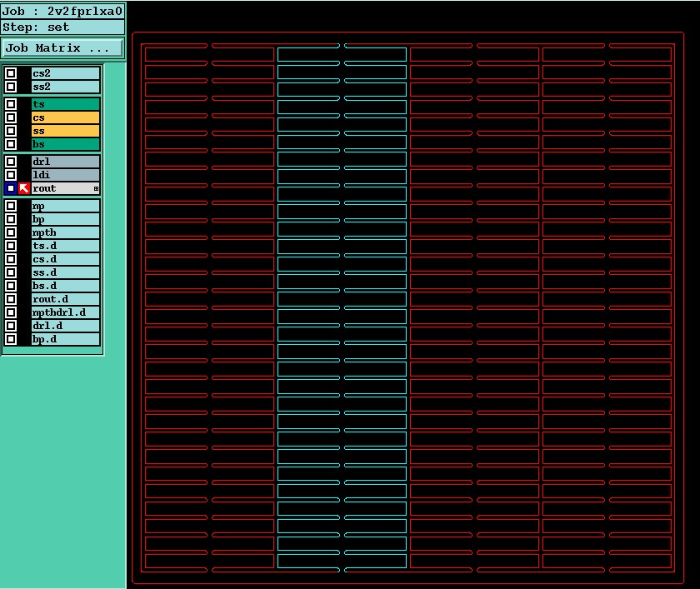Viewport: 700px width, 589px height.
Task: Click the bs.d layer name
Action: 66,286
